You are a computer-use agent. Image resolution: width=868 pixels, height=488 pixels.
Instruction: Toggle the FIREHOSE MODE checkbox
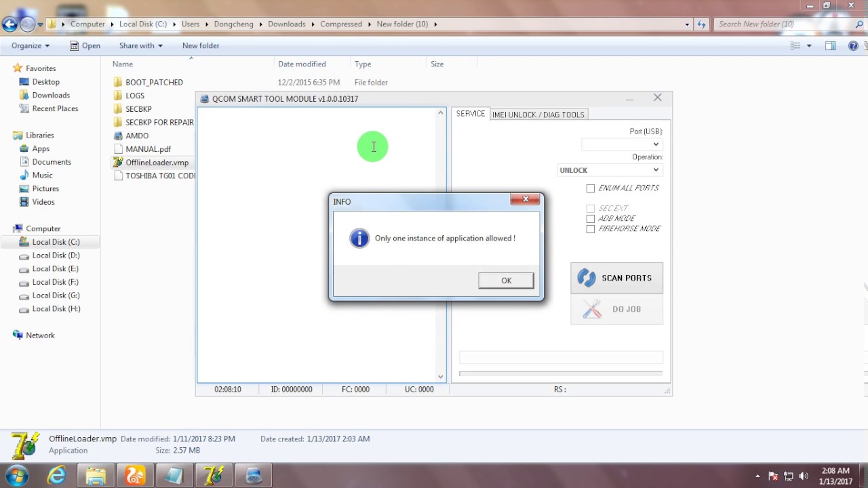(591, 229)
